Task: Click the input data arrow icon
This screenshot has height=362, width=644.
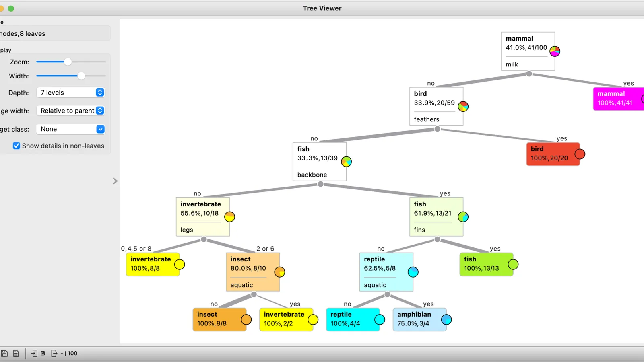Action: [34, 353]
